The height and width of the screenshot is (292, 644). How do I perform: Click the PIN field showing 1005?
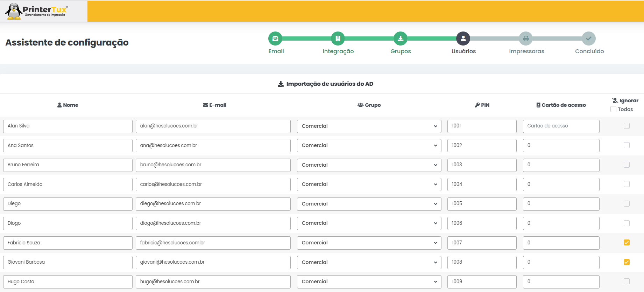[x=482, y=204]
